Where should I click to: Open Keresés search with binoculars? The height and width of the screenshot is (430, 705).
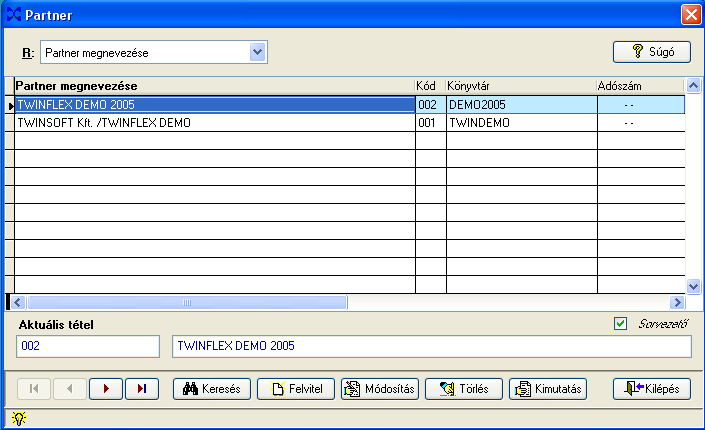212,389
